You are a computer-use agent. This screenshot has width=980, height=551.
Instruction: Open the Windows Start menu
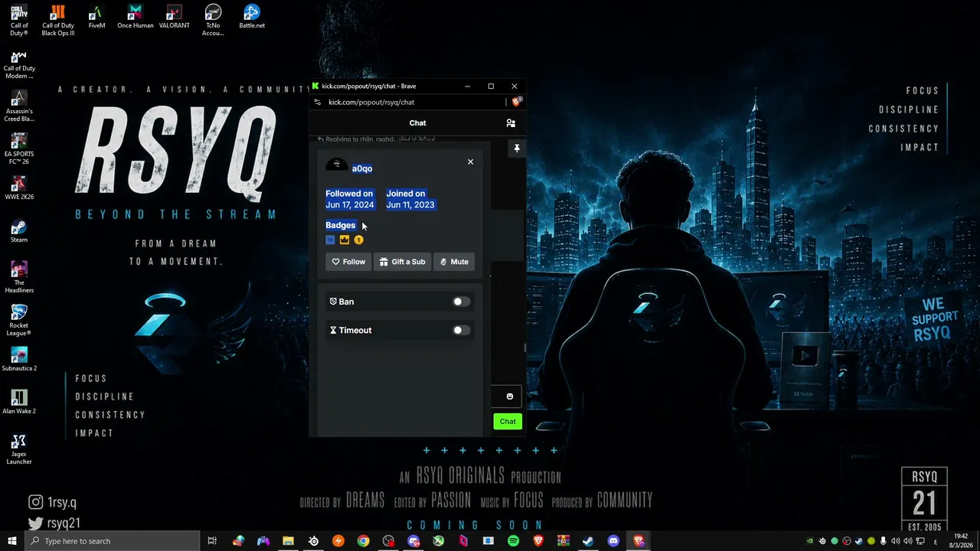[12, 541]
